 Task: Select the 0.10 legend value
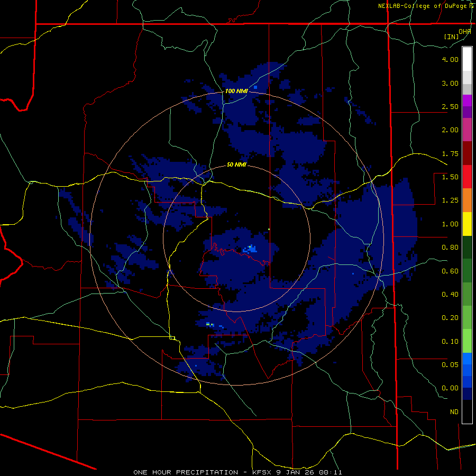(x=450, y=342)
